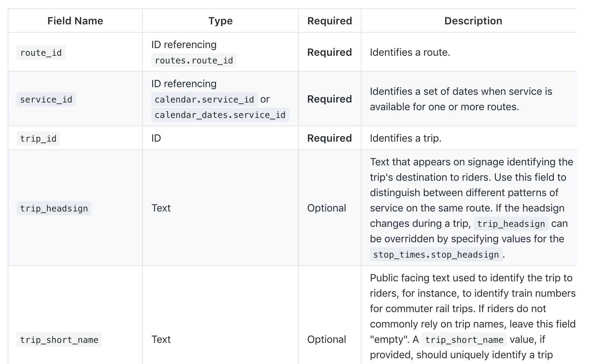This screenshot has width=591, height=364.
Task: Click Optional in the trip_short_name row
Action: [x=327, y=339]
